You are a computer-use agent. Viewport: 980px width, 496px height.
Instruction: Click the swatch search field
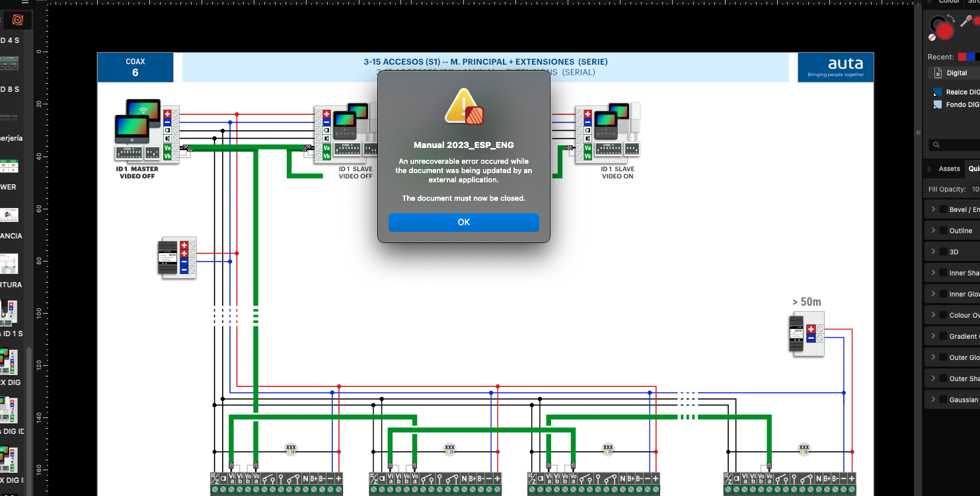(954, 145)
